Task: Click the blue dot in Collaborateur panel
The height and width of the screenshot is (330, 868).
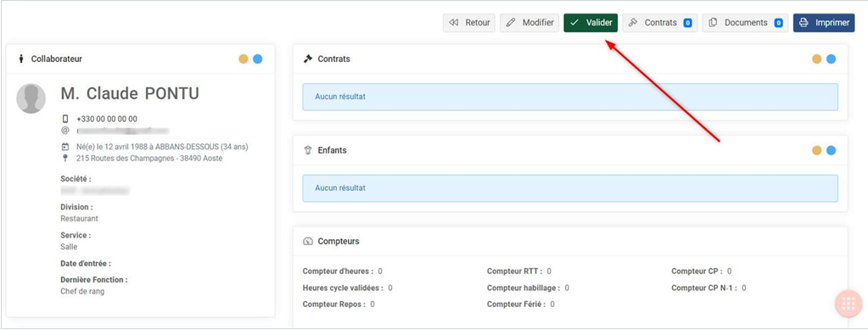Action: [x=257, y=59]
